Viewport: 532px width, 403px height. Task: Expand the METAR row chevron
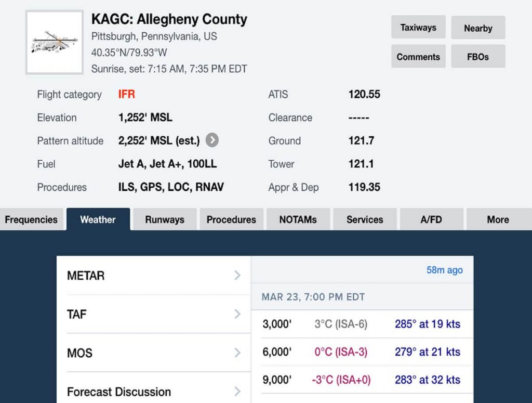tap(237, 275)
